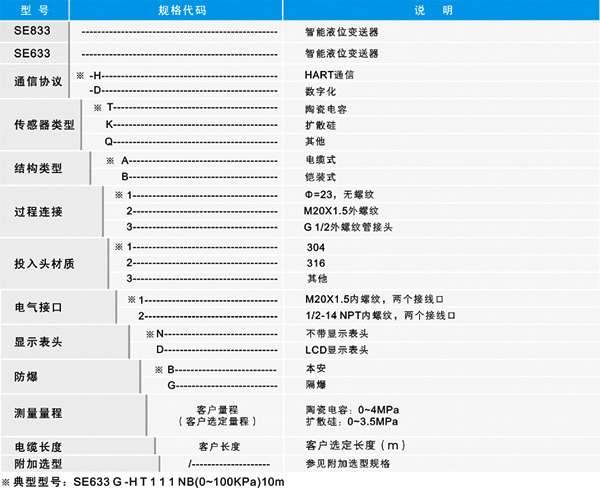
Task: Click the 通信协议 row label
Action: pyautogui.click(x=38, y=81)
